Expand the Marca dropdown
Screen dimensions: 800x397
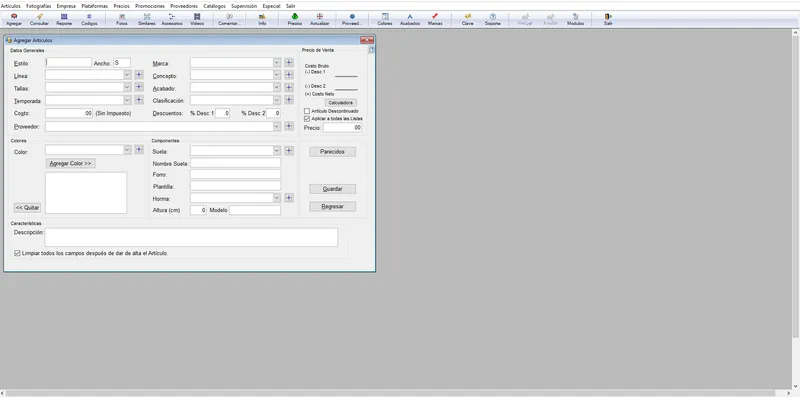(277, 63)
